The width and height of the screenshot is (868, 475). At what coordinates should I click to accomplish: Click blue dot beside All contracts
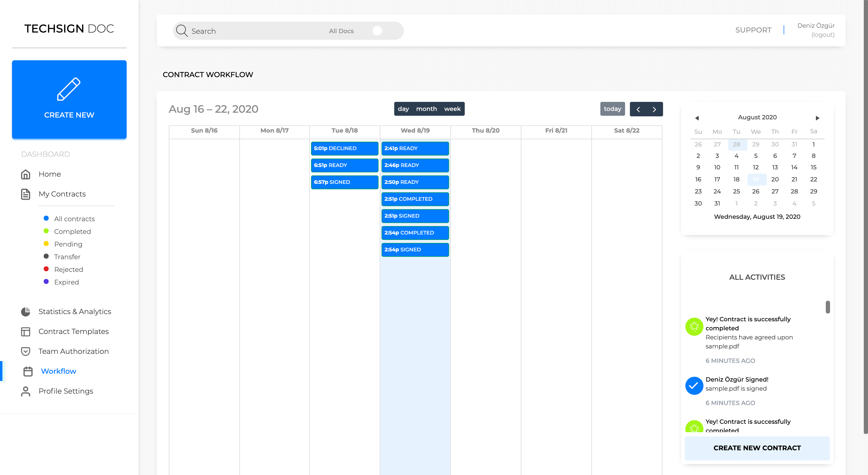(x=46, y=218)
